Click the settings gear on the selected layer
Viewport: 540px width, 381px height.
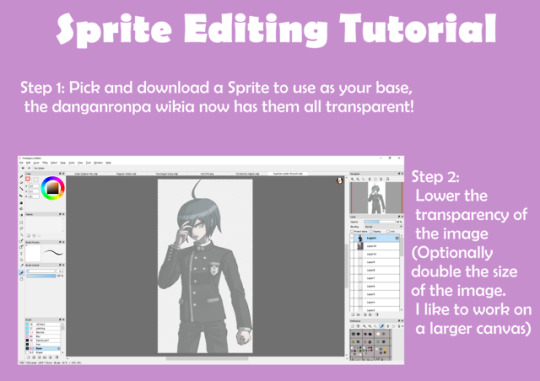pyautogui.click(x=397, y=238)
